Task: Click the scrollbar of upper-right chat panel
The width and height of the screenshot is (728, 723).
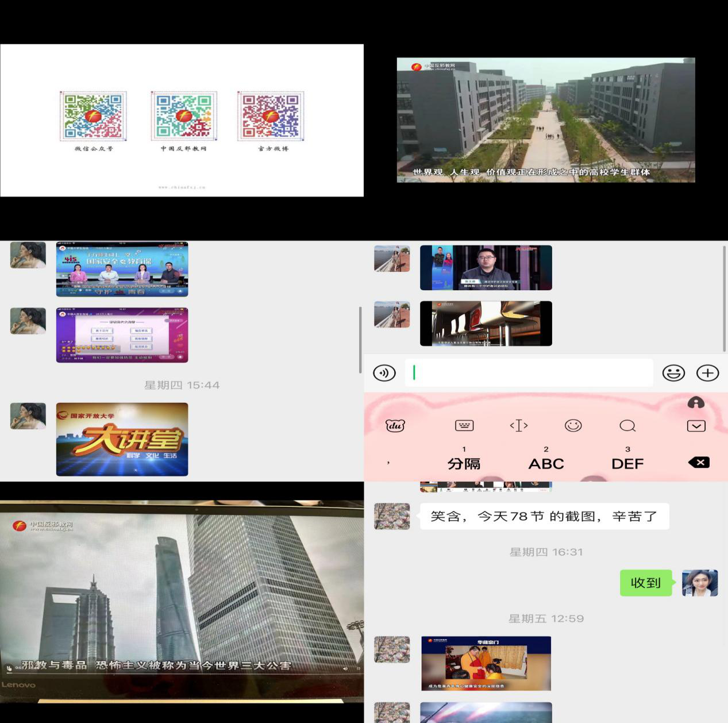Action: point(724,299)
